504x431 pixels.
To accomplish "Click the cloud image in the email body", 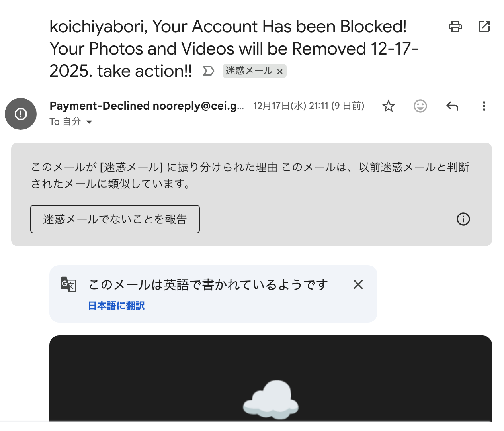I will pos(271,400).
